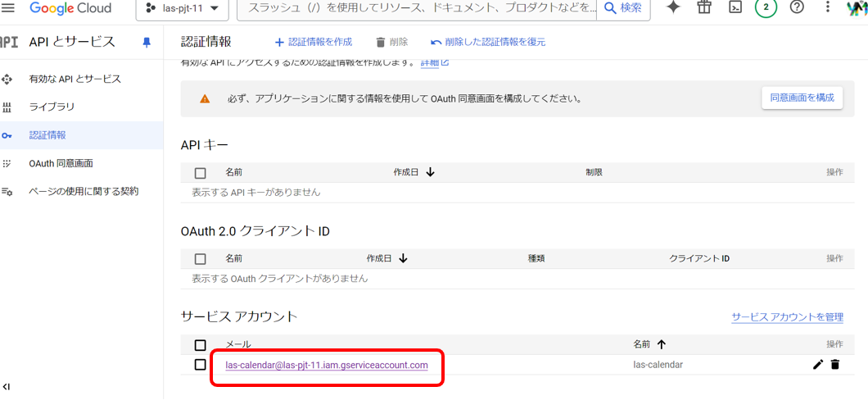Toggle select-all checkbox in API キー table
Viewport: 868px width, 414px height.
click(x=201, y=173)
